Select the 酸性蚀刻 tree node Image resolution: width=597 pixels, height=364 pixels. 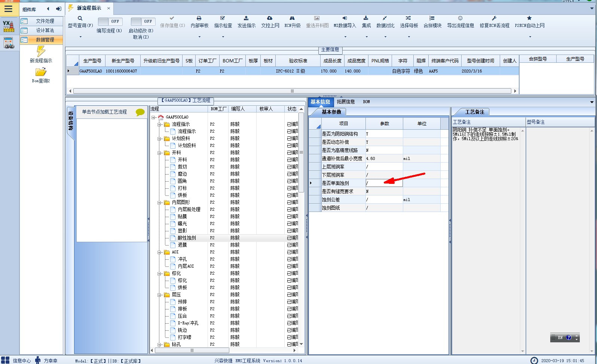pyautogui.click(x=187, y=238)
